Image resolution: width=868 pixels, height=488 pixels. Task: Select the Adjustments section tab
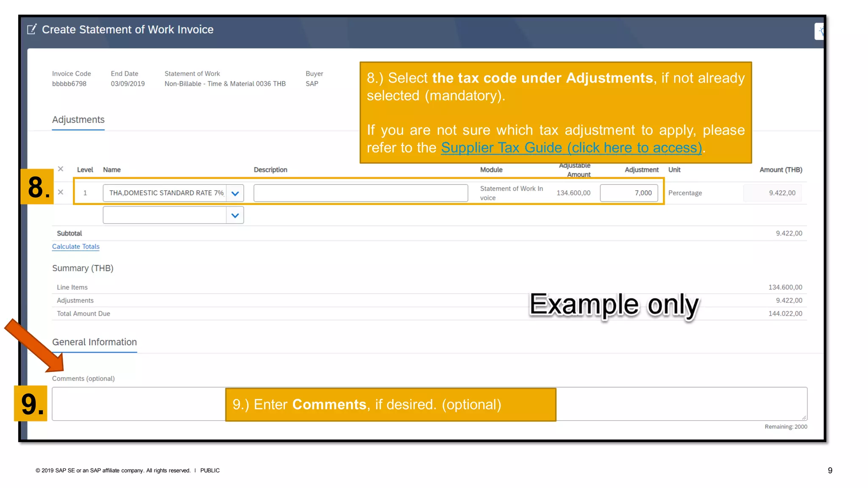coord(78,120)
